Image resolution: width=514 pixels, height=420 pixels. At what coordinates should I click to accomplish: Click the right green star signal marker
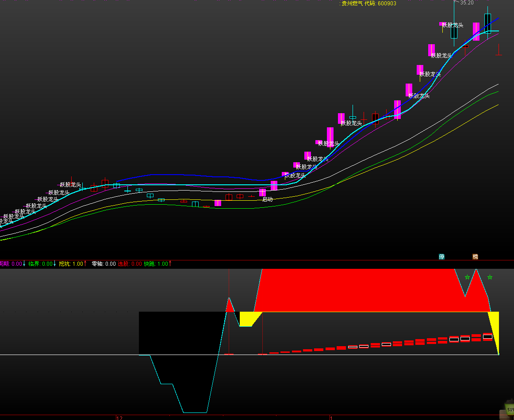point(490,277)
